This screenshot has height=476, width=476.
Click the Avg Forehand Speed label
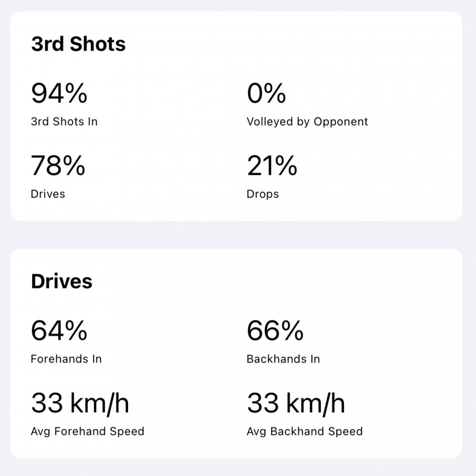[x=87, y=432]
